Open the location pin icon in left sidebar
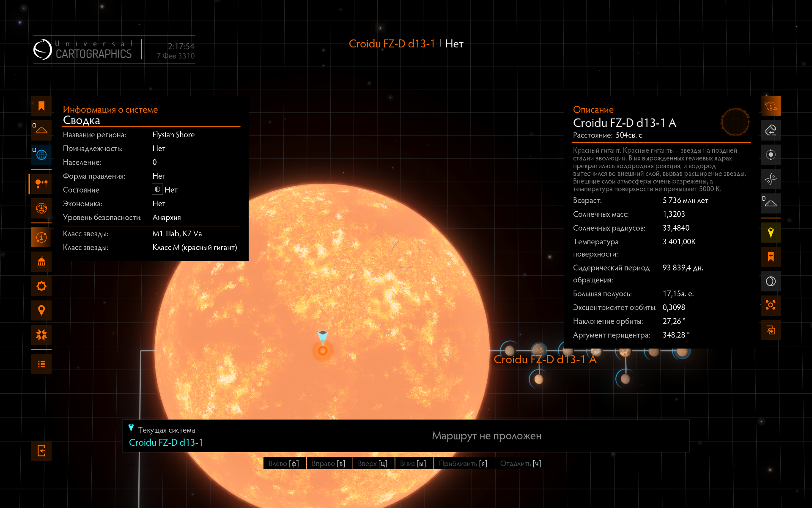The image size is (812, 508). pos(41,311)
